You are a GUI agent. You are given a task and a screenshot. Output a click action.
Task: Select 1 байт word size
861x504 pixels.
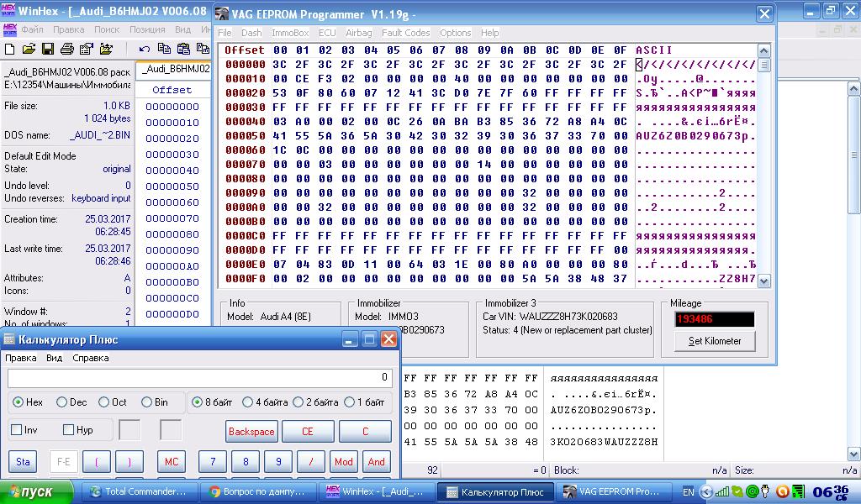[x=349, y=402]
